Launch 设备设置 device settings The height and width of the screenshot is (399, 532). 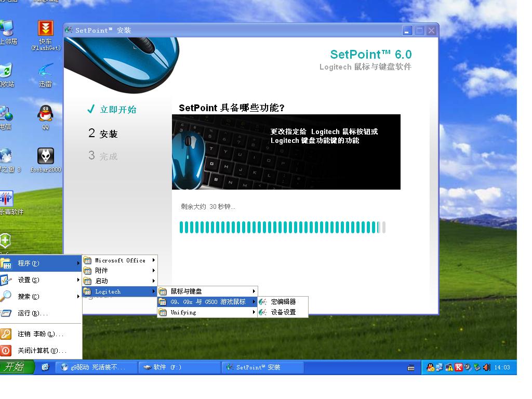[283, 312]
